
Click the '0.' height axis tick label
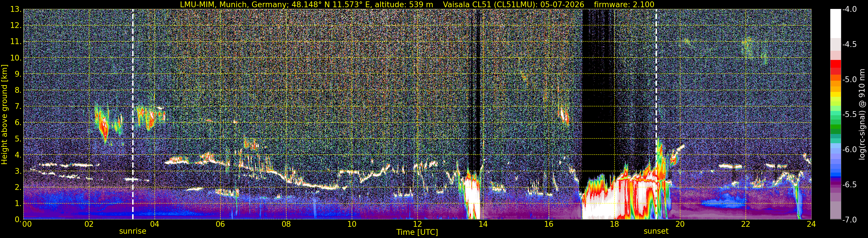18,220
